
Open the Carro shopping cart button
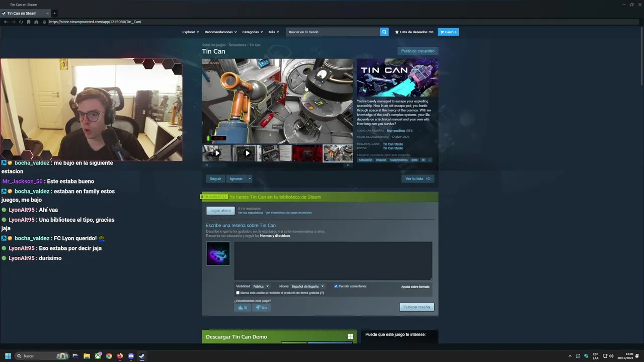tap(448, 32)
